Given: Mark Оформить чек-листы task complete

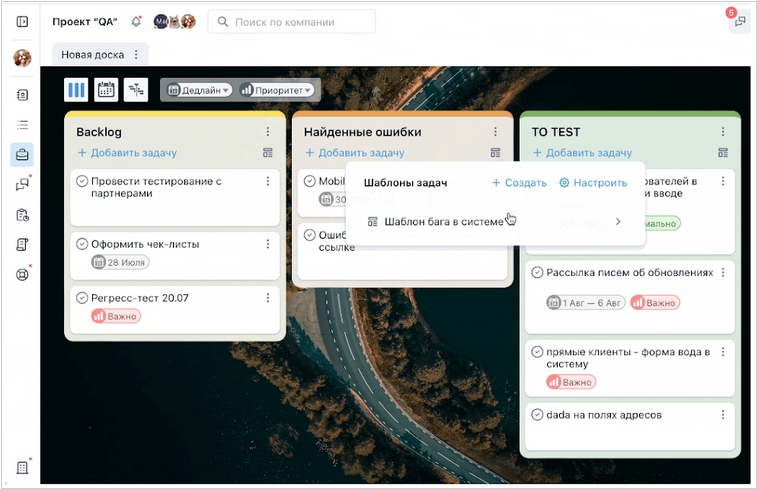Looking at the screenshot, I should tap(82, 244).
